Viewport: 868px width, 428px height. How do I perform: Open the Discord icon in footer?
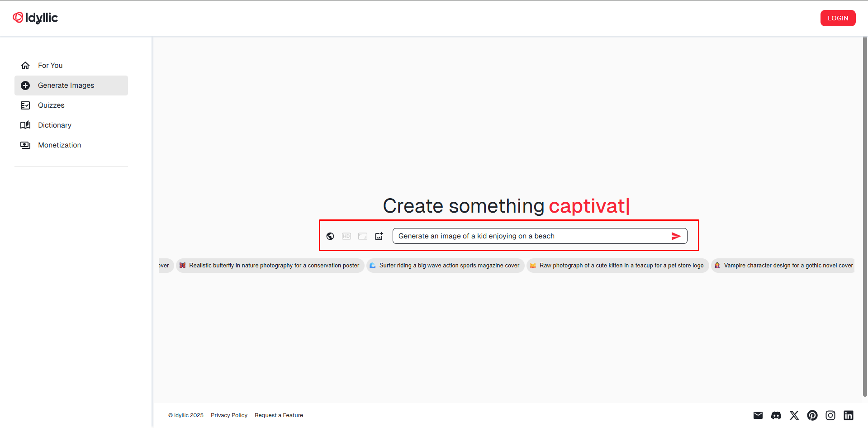click(776, 415)
